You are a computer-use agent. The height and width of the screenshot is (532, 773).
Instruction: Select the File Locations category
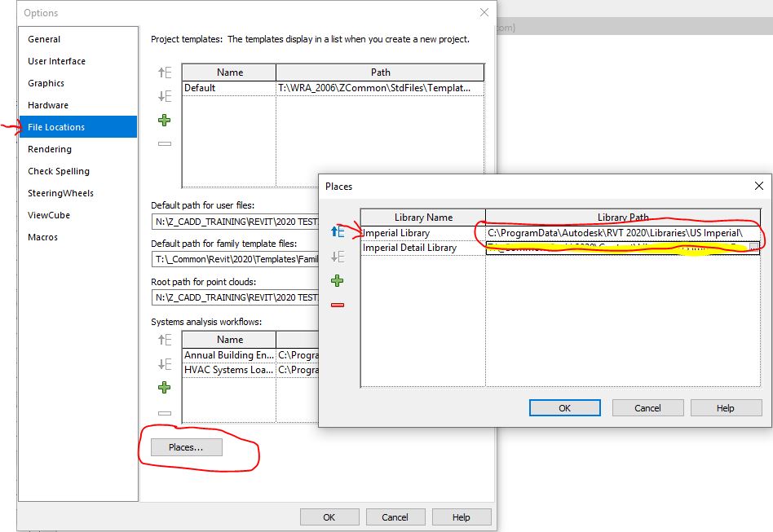tap(78, 127)
